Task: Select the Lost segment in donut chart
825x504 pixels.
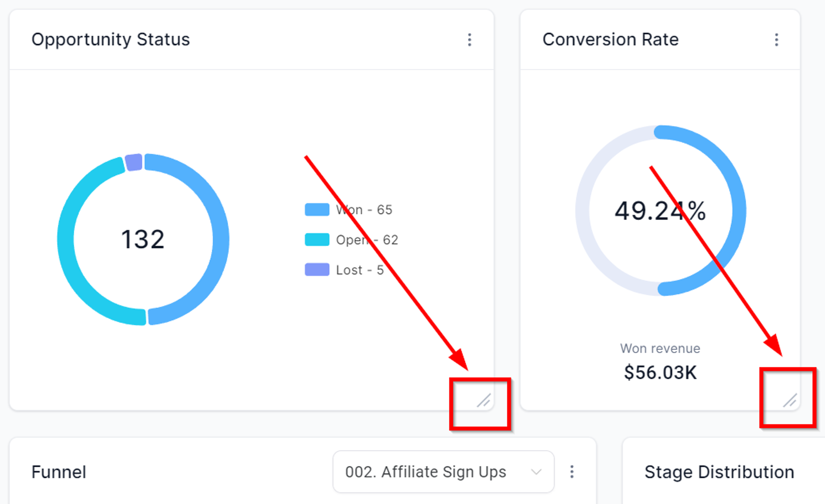Action: [x=134, y=162]
